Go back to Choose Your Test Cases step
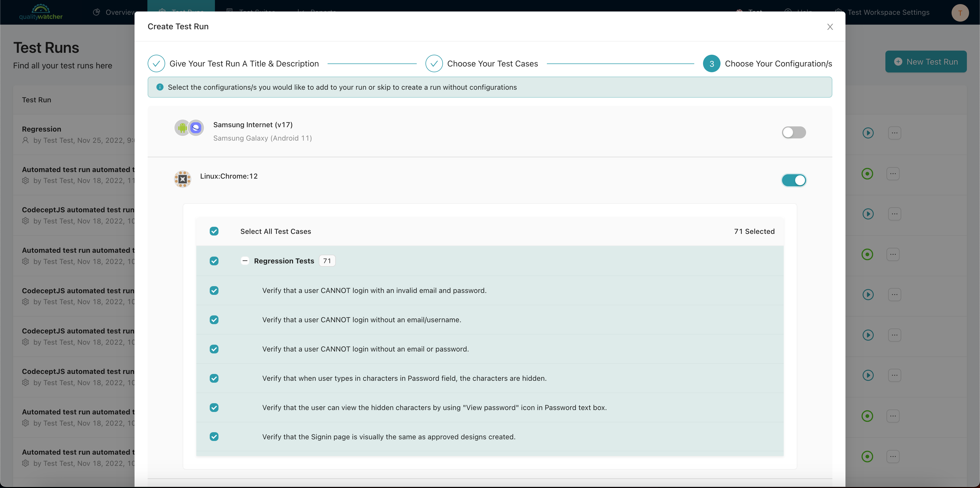Screen dimensions: 980x488 click(x=482, y=63)
